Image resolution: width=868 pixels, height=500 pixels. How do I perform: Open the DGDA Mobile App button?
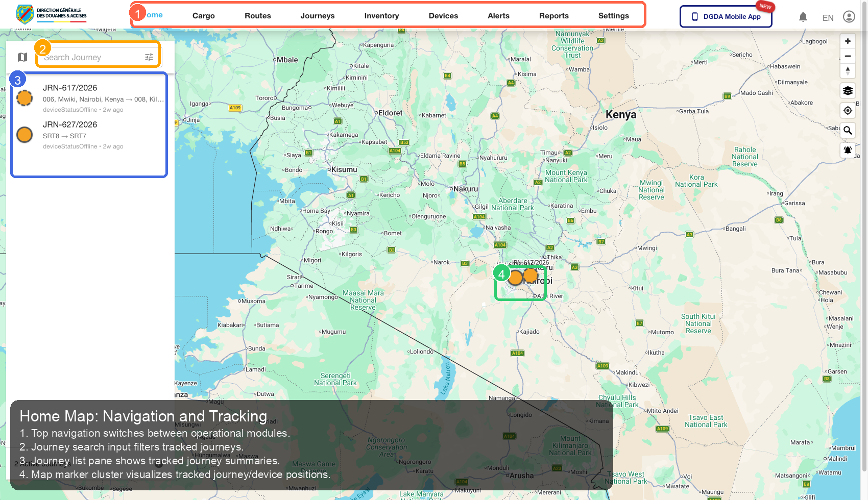(726, 17)
